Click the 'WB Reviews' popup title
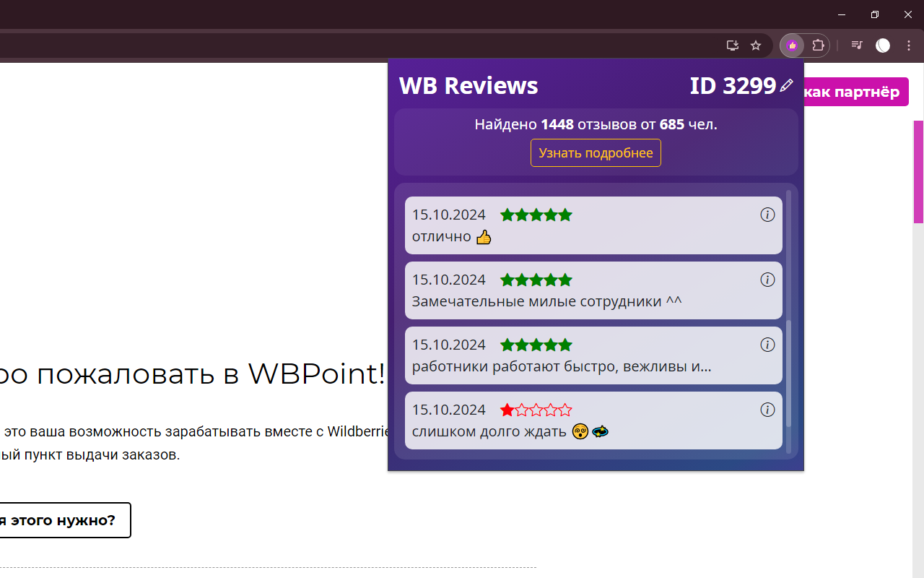924x578 pixels. [468, 85]
